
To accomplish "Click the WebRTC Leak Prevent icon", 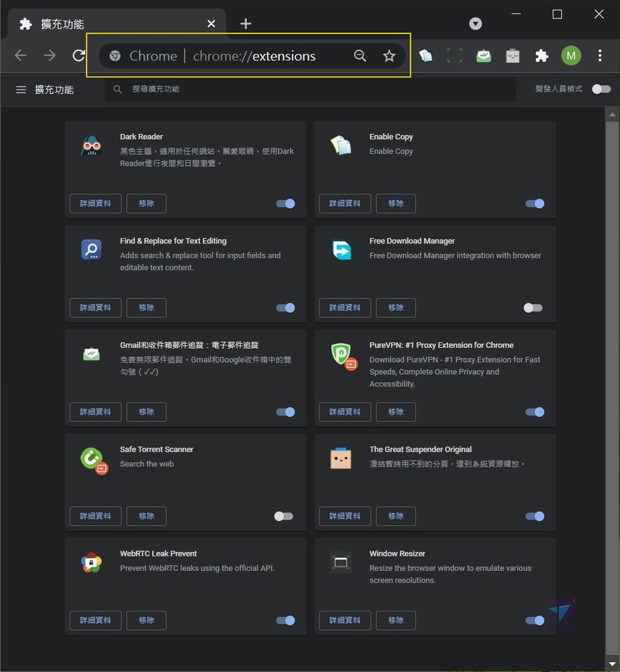I will 91,562.
